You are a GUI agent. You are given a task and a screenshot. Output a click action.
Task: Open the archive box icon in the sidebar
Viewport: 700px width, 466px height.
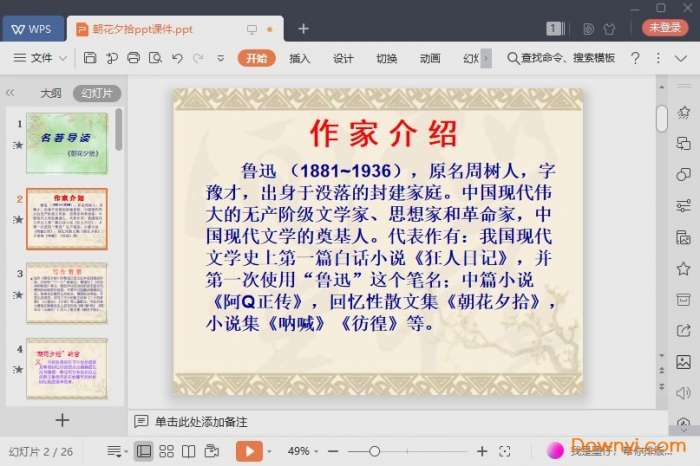[683, 300]
